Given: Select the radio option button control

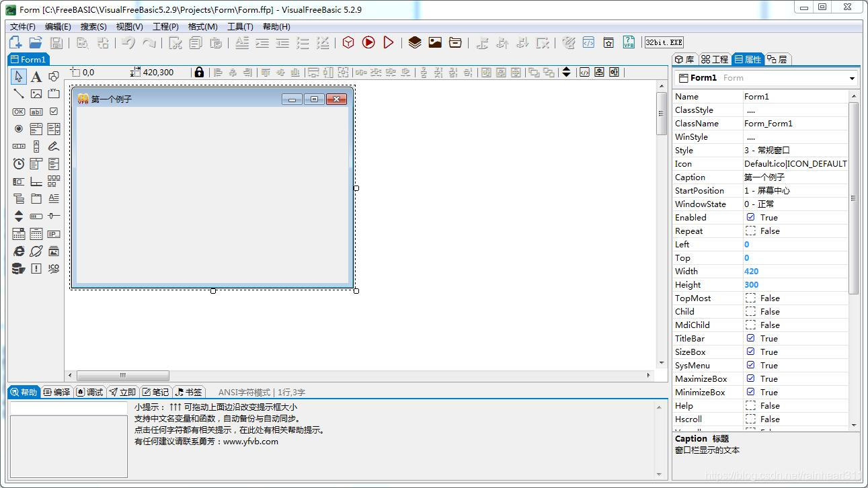Looking at the screenshot, I should pyautogui.click(x=19, y=129).
